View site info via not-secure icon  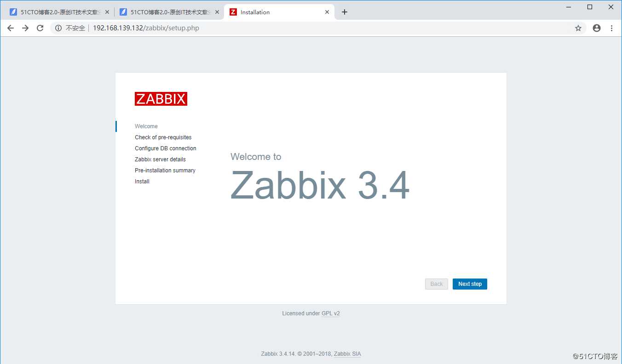[x=58, y=28]
